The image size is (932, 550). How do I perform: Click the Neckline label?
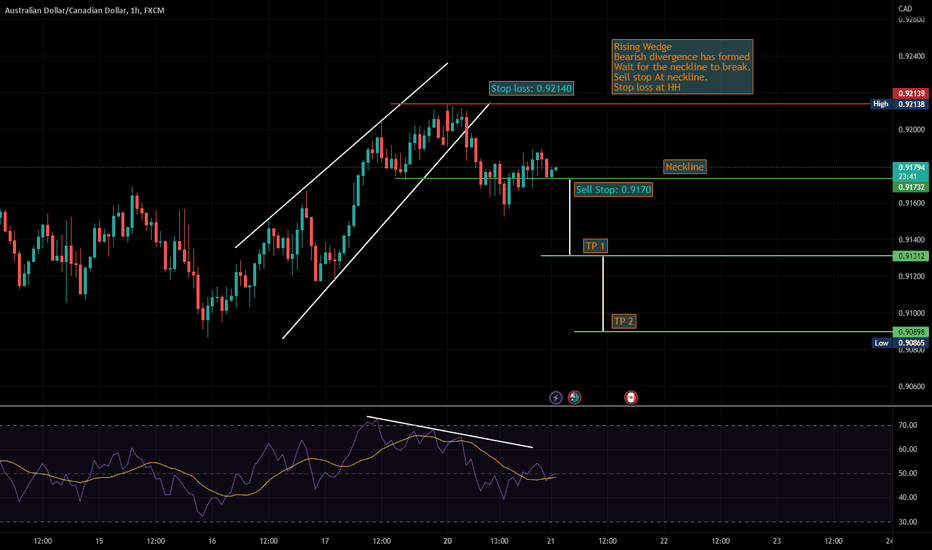[x=685, y=167]
